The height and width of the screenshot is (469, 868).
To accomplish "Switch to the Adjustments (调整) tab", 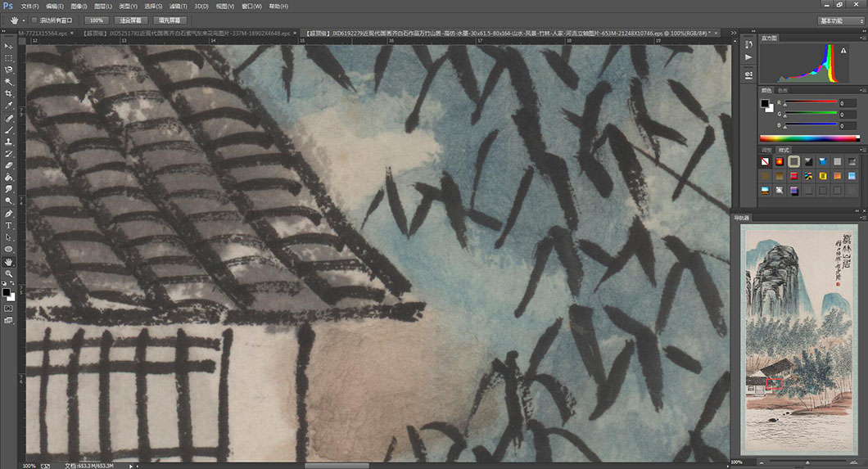I will point(766,150).
